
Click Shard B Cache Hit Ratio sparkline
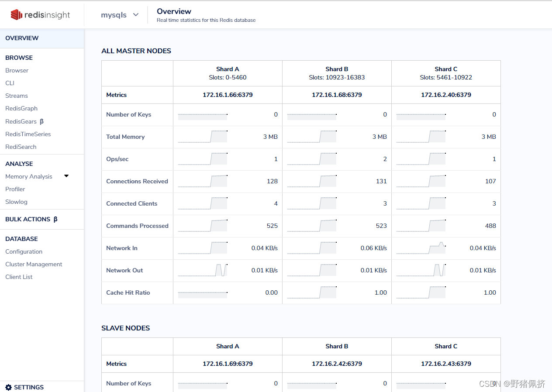[x=312, y=292]
